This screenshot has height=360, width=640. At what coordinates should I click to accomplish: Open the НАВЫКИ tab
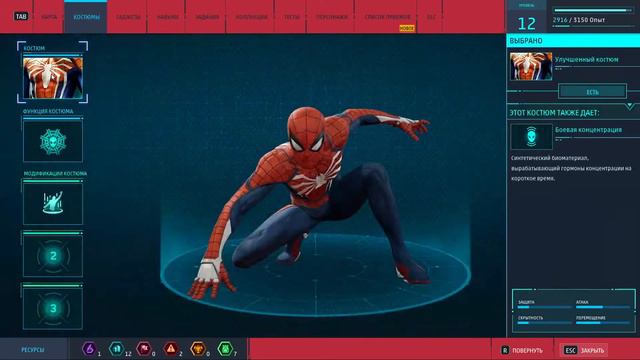coord(168,17)
